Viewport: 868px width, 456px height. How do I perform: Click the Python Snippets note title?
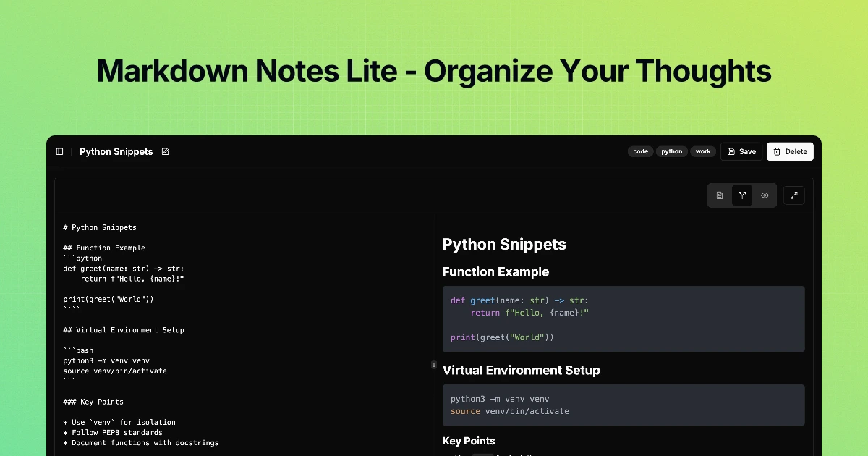pyautogui.click(x=116, y=152)
